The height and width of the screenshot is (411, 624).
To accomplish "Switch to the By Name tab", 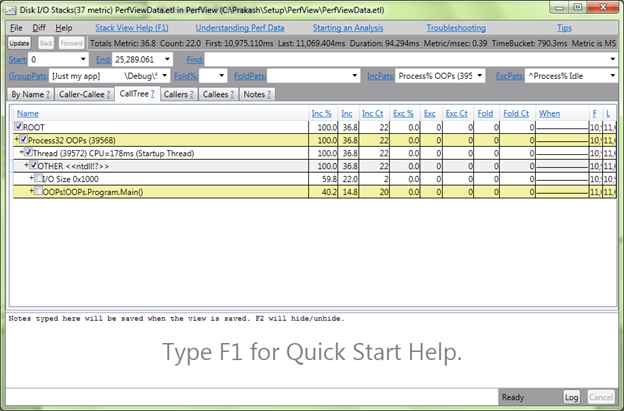I will (31, 94).
